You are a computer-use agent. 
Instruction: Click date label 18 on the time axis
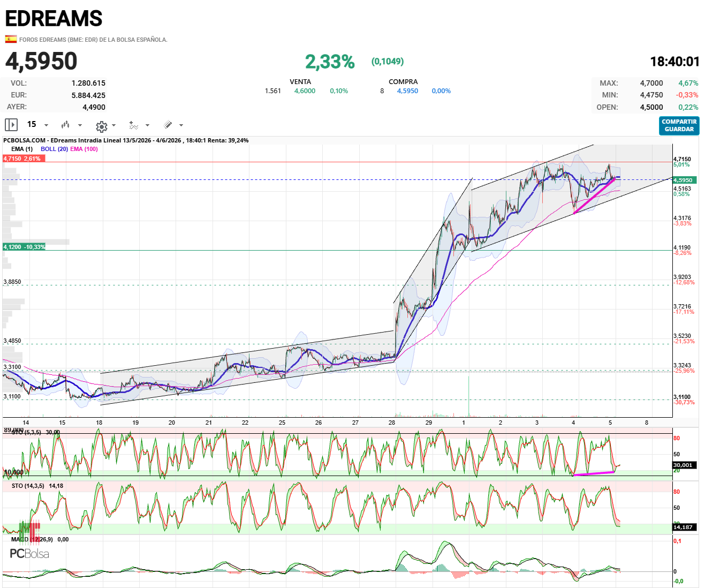point(99,423)
